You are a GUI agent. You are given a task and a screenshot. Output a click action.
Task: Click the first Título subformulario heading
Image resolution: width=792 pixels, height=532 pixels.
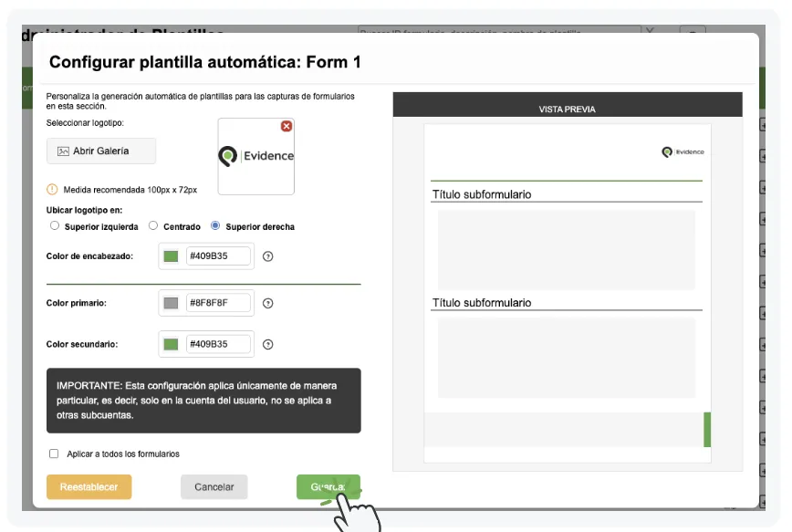482,194
